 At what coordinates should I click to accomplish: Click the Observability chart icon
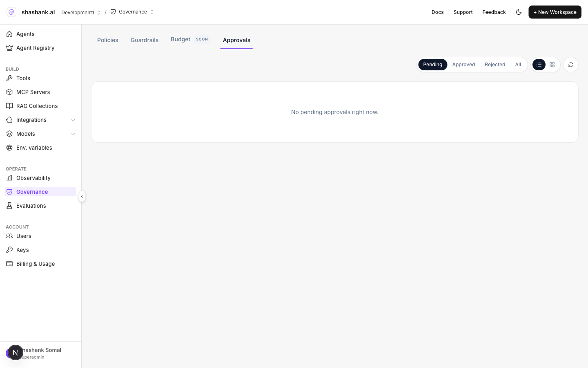(x=9, y=178)
